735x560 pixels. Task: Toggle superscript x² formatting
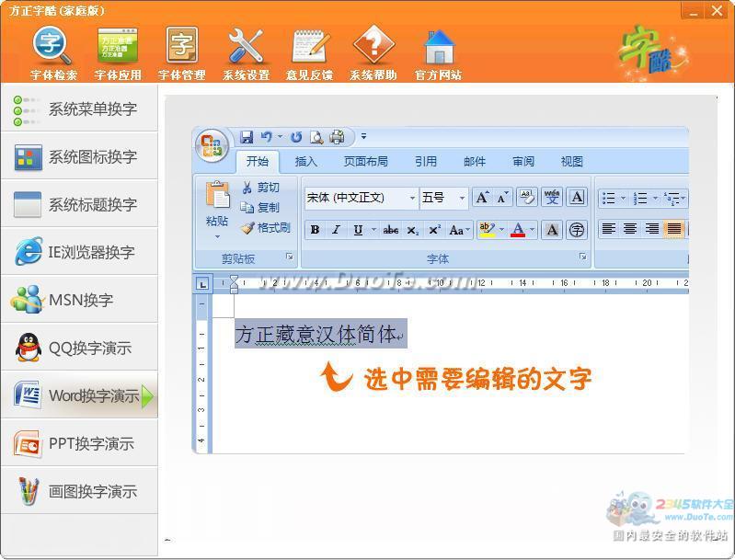(x=434, y=230)
